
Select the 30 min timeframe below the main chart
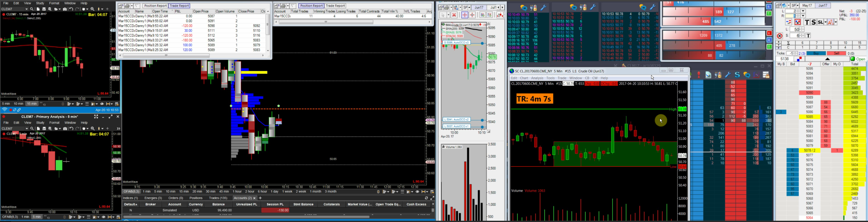coord(210,192)
